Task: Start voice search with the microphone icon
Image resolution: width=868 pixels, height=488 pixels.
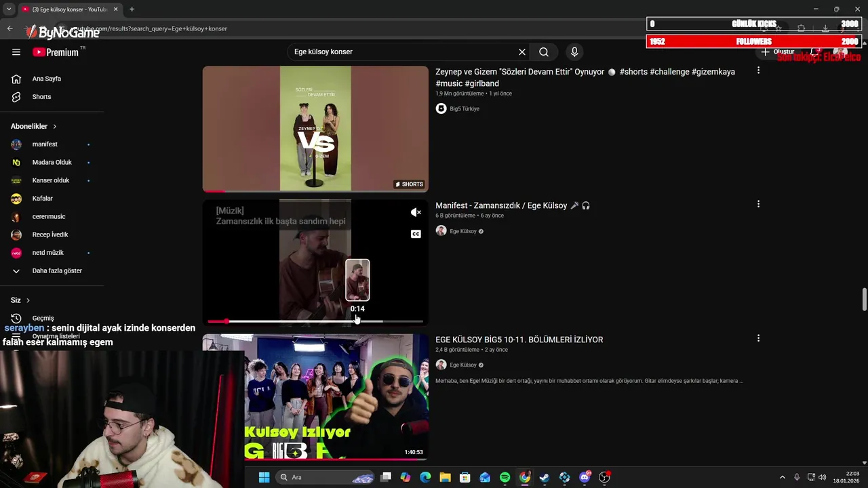Action: point(574,52)
